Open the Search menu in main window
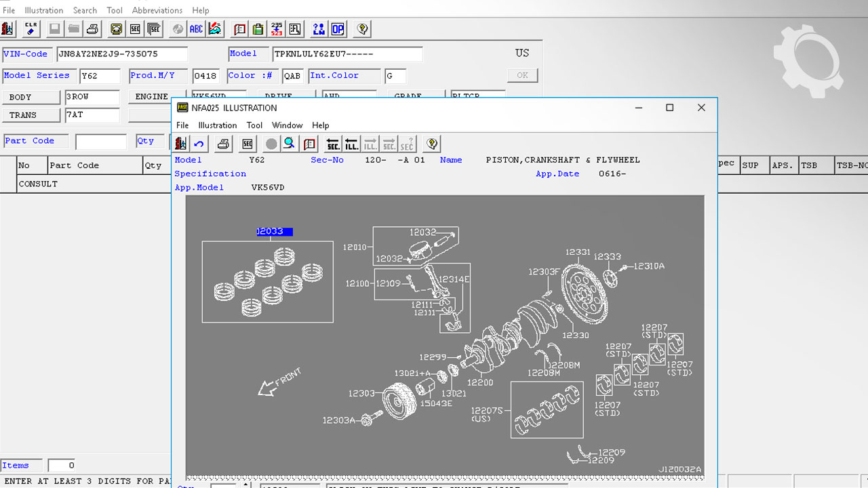Screen dimensions: 868x488 tap(85, 10)
